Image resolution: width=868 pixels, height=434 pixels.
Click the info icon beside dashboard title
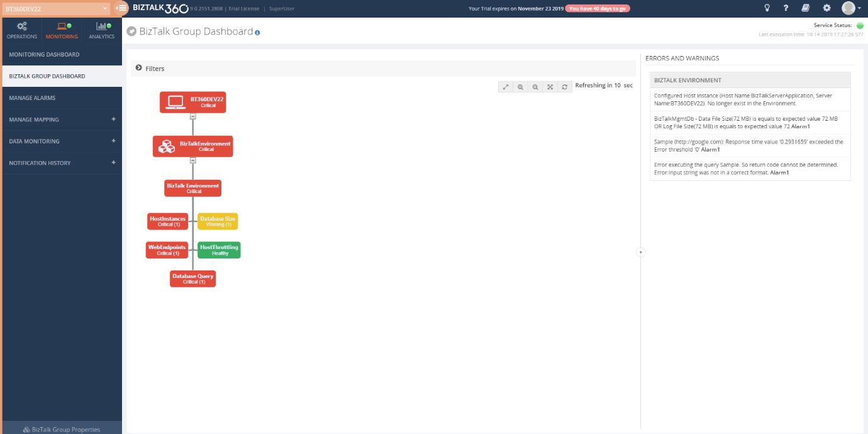click(257, 32)
